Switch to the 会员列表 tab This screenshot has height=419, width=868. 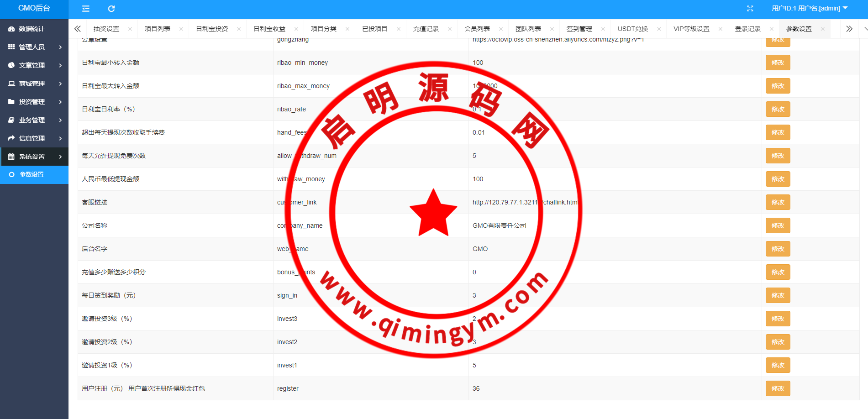477,29
